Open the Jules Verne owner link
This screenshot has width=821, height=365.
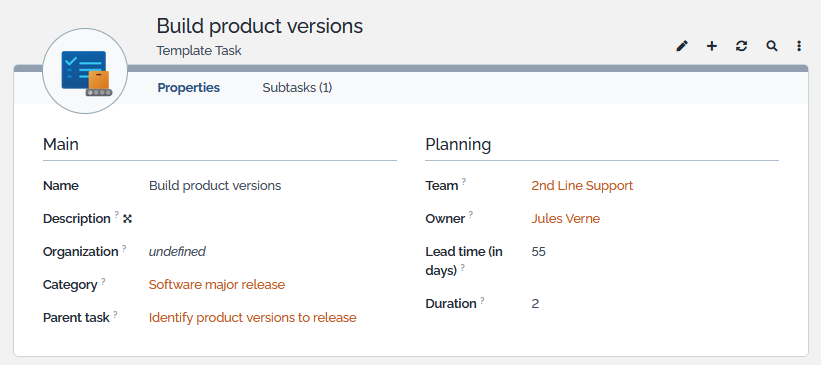tap(565, 219)
